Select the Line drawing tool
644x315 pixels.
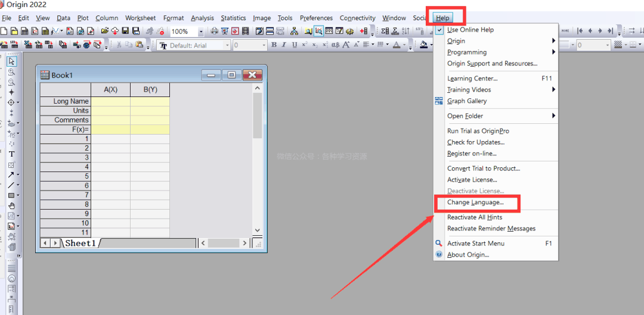coord(11,185)
